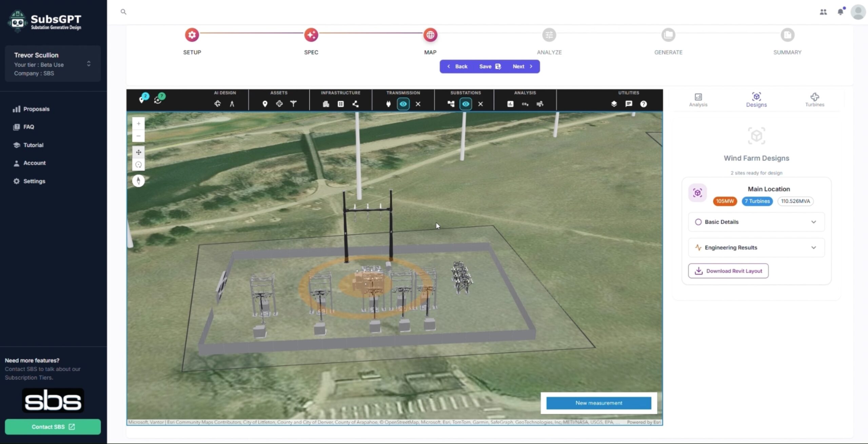This screenshot has width=868, height=444.
Task: Click the New measurement button
Action: [598, 403]
